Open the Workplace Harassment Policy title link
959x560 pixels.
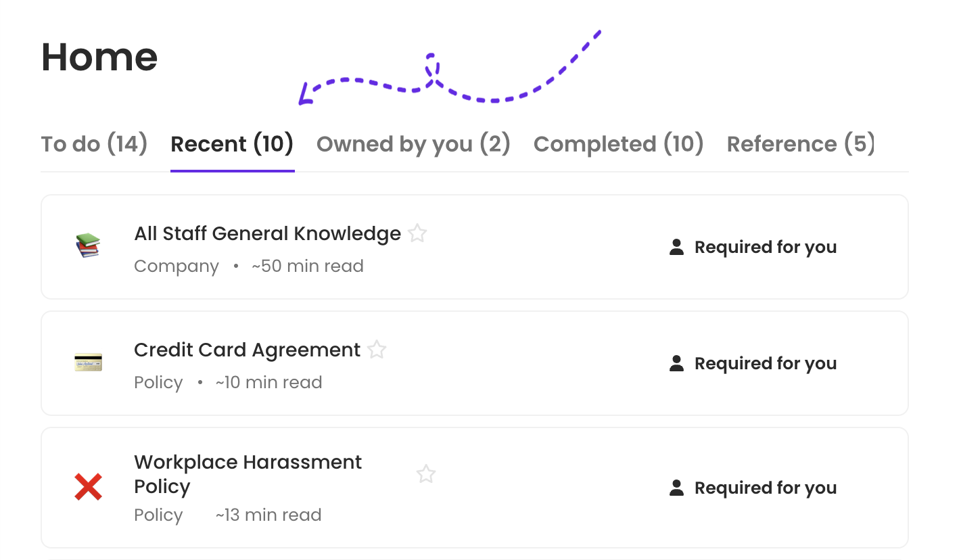click(248, 474)
